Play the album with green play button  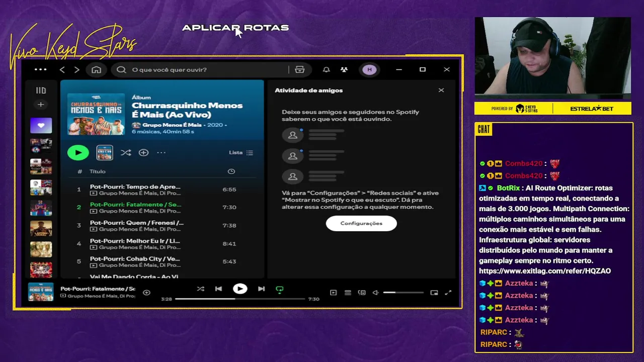click(x=78, y=152)
